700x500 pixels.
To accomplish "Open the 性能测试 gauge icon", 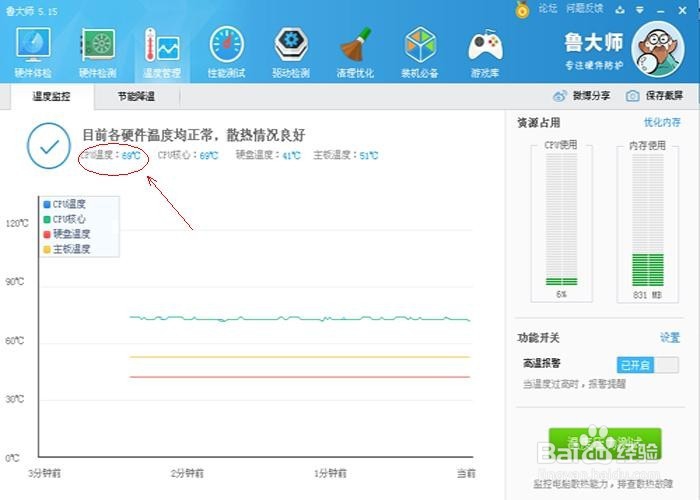I will coord(226,53).
